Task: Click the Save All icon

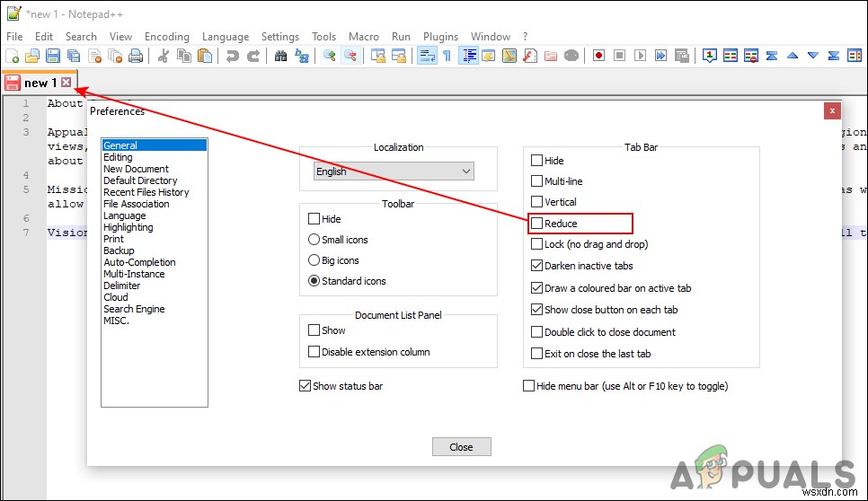Action: pos(74,56)
